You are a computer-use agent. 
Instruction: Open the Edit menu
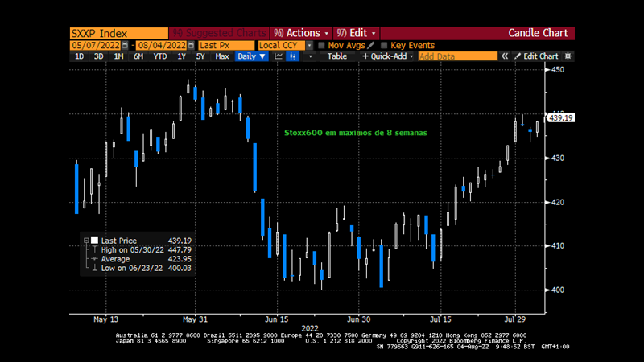click(358, 33)
